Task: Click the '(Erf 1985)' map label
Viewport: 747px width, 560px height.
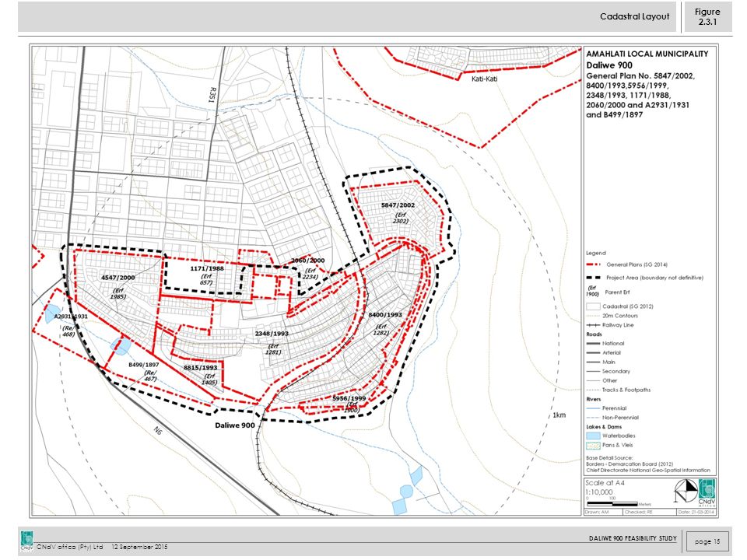Action: 117,293
